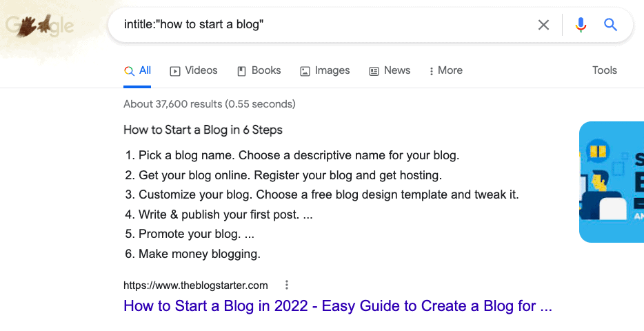Viewport: 644px width, 331px height.
Task: Select the Videos play icon tab
Action: point(175,71)
